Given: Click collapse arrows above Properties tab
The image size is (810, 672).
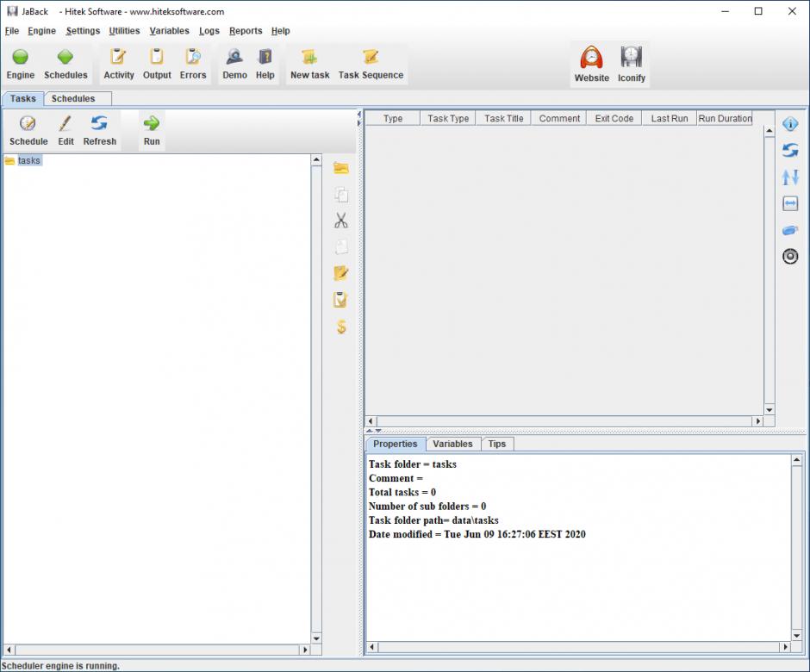Looking at the screenshot, I should 374,430.
